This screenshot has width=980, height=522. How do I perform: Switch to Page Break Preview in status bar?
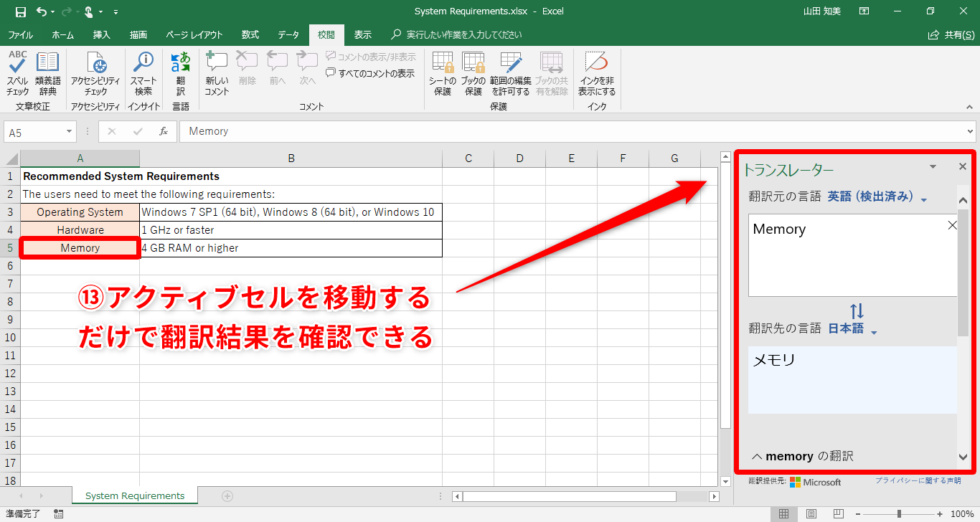(x=837, y=514)
